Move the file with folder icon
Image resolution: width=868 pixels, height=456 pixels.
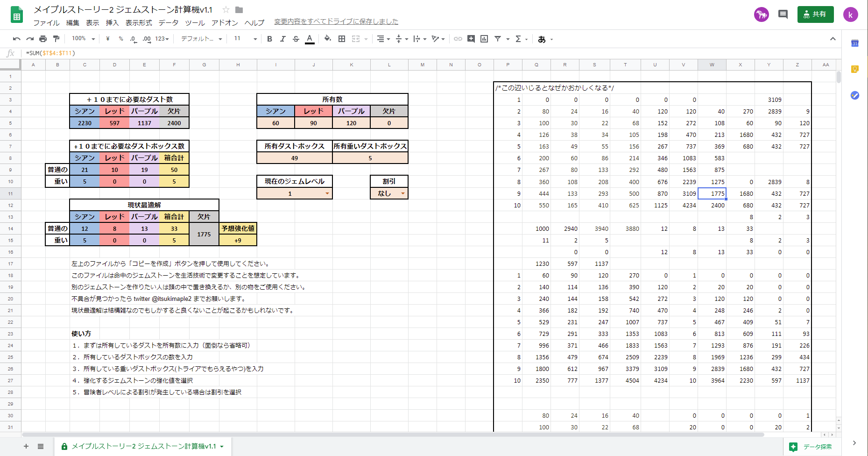(239, 10)
